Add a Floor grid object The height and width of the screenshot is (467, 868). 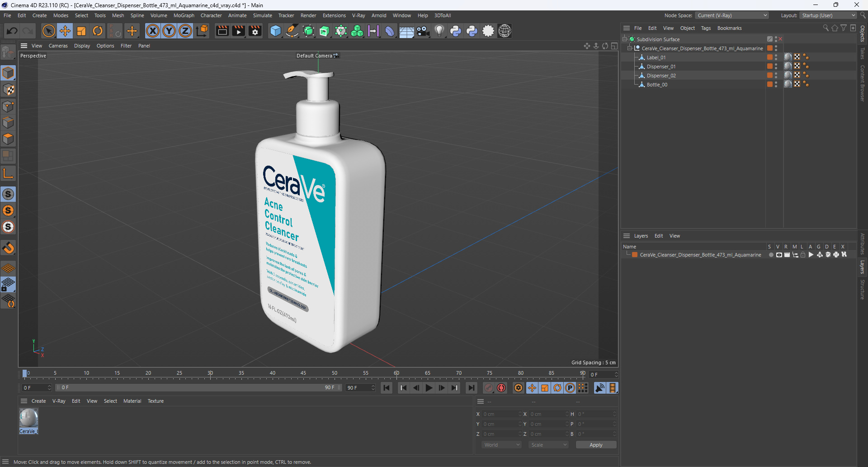click(406, 31)
